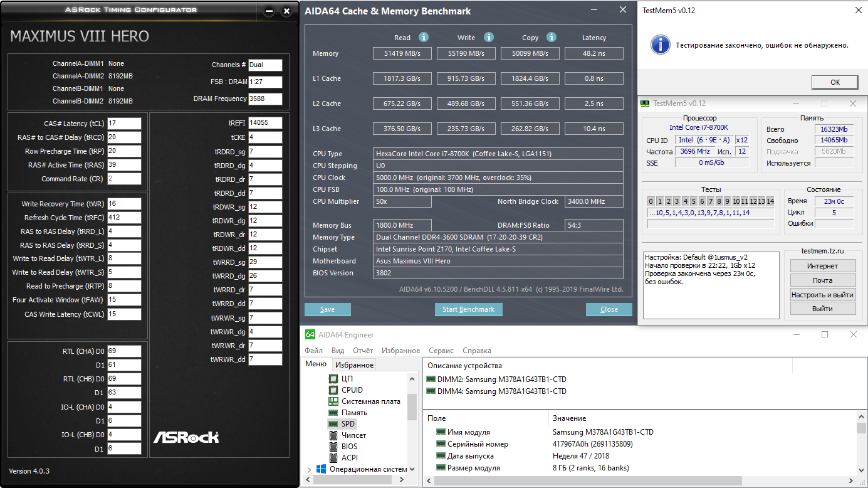Click the Start Benchmark button
The width and height of the screenshot is (868, 488).
(x=469, y=309)
